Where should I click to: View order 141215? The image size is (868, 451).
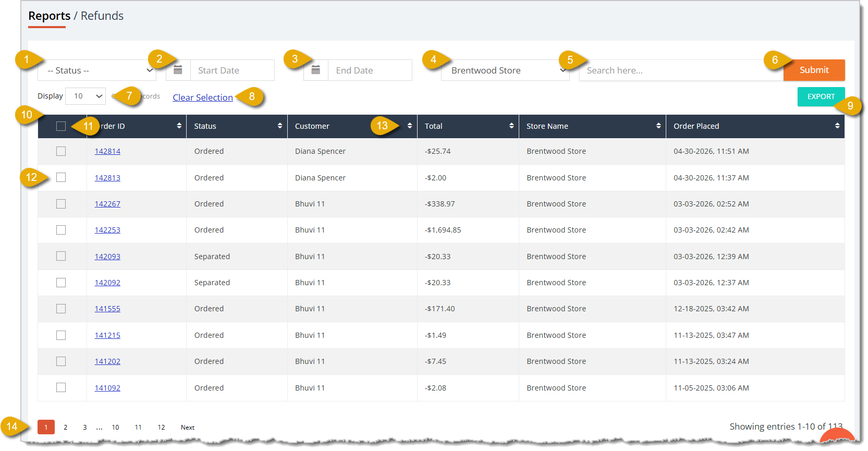(x=107, y=335)
